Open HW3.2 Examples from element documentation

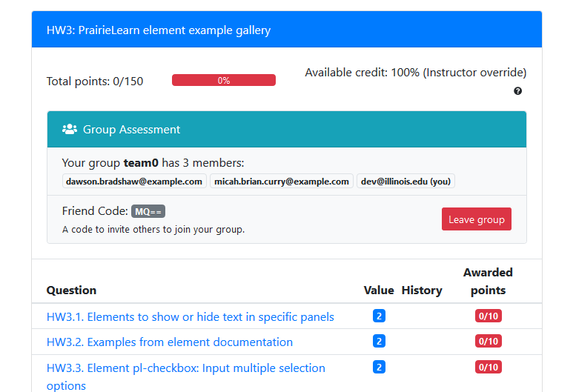(x=170, y=342)
